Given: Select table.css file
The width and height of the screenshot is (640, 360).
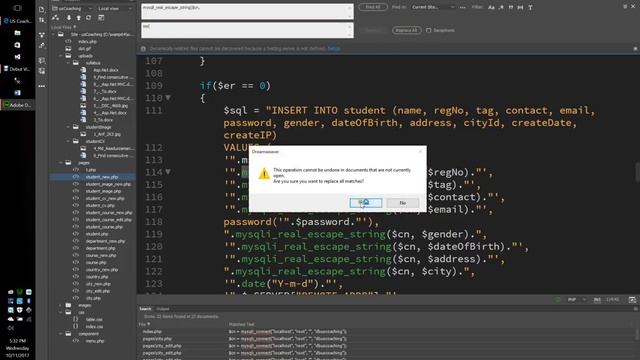Looking at the screenshot, I should 93,320.
